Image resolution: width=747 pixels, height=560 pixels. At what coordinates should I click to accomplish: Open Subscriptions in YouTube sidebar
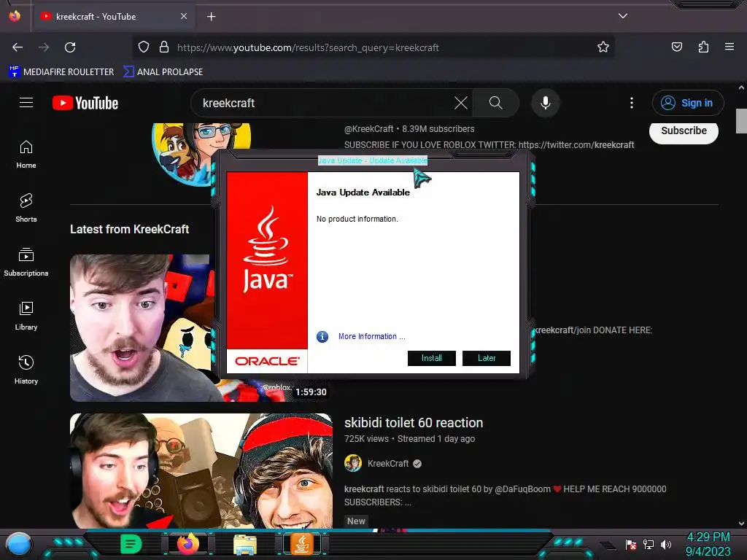tap(26, 262)
